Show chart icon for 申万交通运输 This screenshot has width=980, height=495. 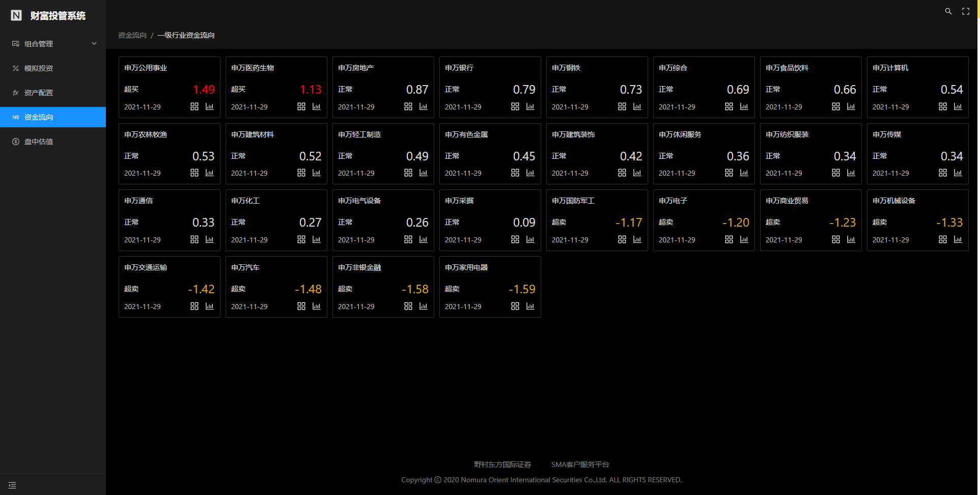[x=209, y=306]
